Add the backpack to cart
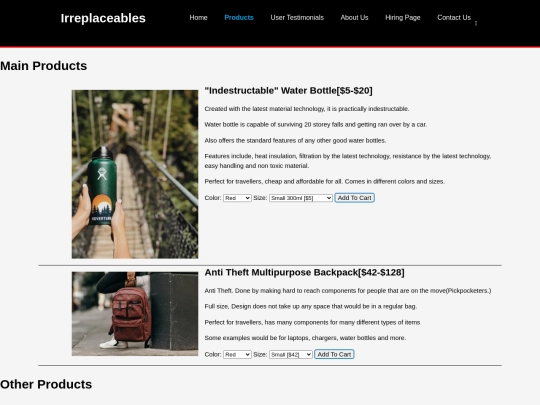This screenshot has width=540, height=405. point(334,354)
